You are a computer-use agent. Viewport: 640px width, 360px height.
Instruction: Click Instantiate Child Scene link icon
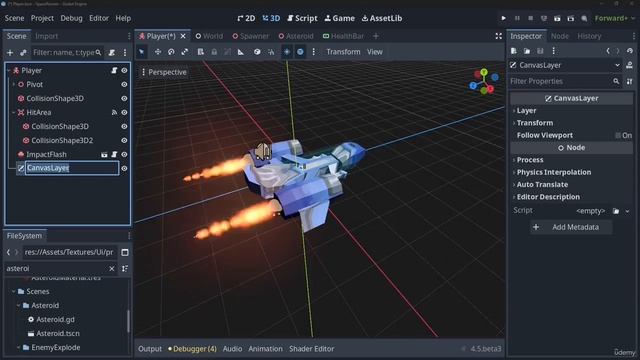(x=23, y=52)
